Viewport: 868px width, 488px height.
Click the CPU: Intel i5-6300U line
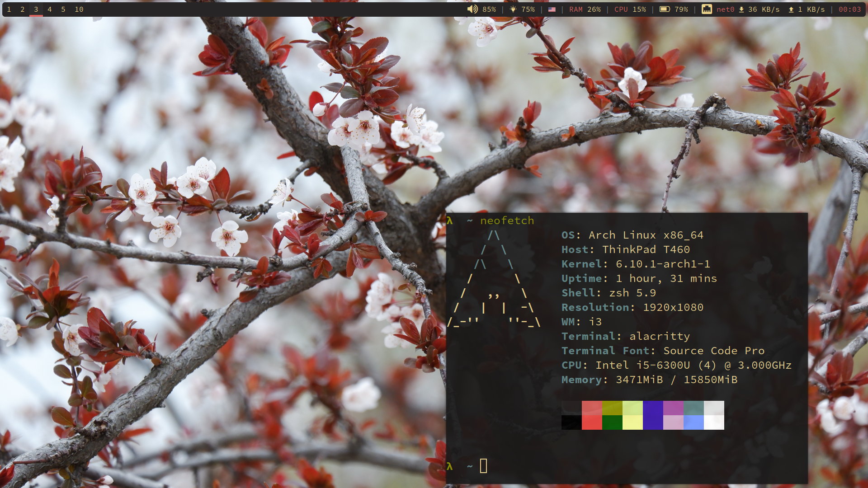(x=677, y=365)
